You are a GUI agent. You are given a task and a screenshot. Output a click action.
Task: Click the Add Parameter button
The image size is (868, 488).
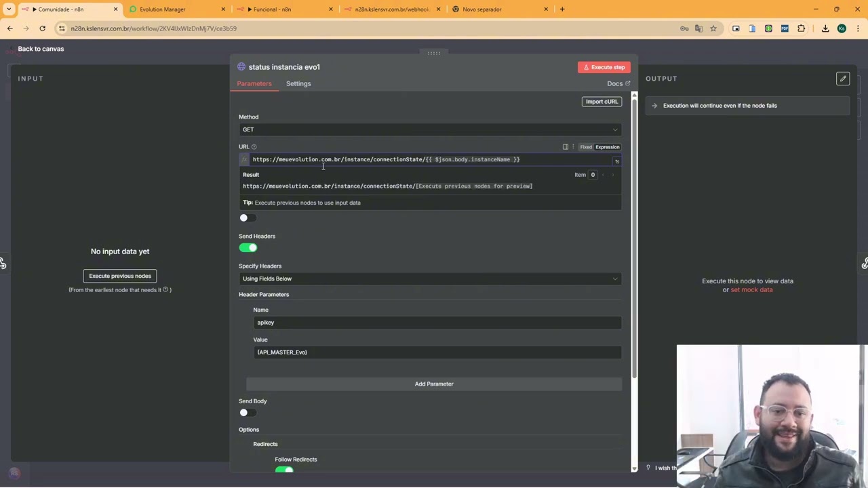434,384
